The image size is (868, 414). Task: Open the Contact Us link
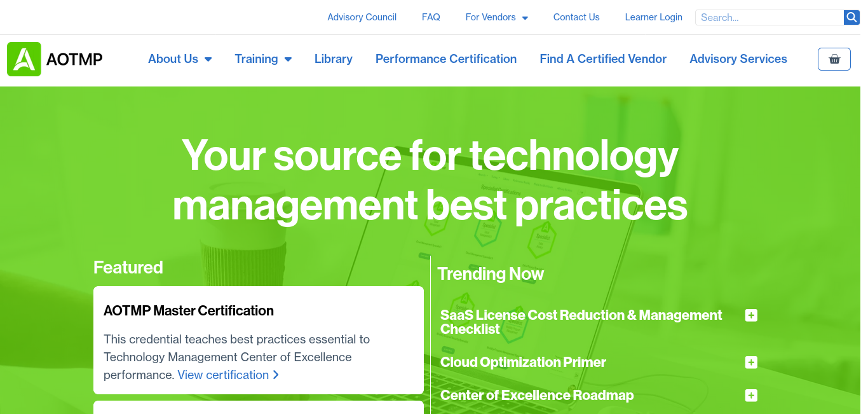click(576, 17)
